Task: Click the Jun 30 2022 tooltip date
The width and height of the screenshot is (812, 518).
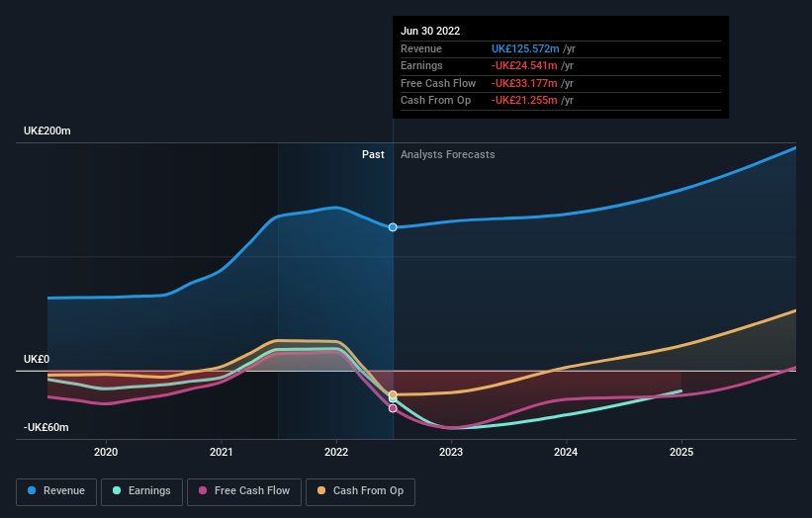Action: click(430, 31)
